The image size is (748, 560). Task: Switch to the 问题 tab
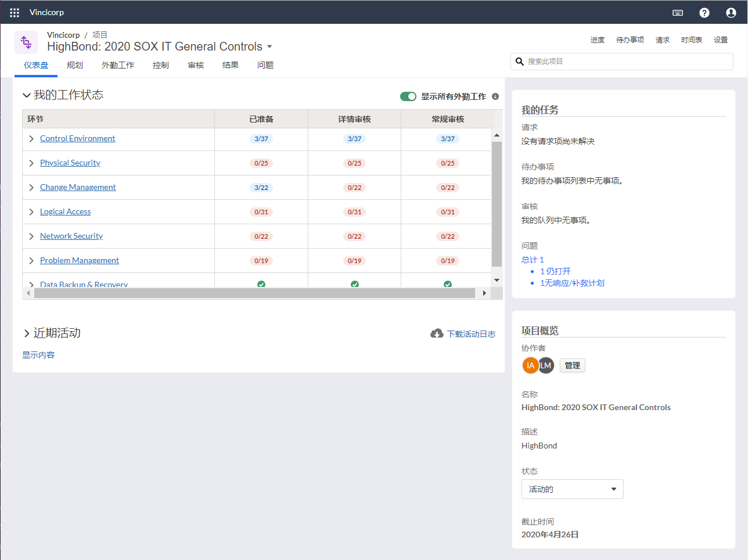point(265,65)
